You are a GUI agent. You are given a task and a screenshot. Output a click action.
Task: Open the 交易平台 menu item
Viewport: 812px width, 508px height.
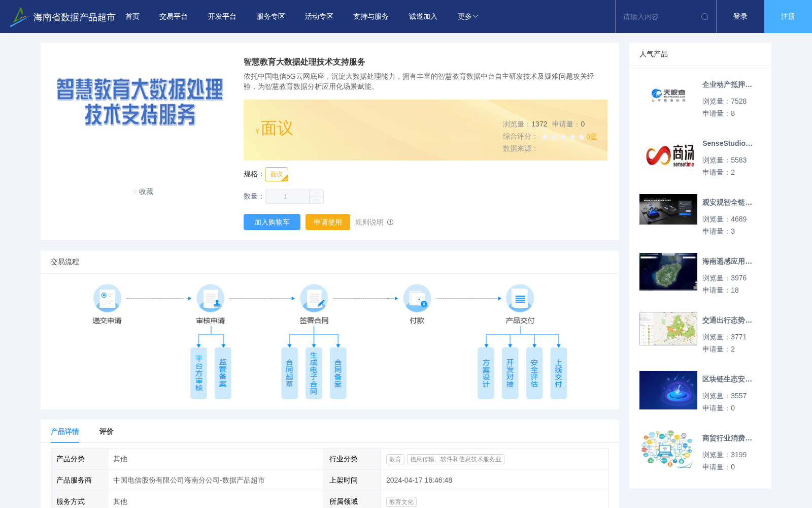[174, 17]
